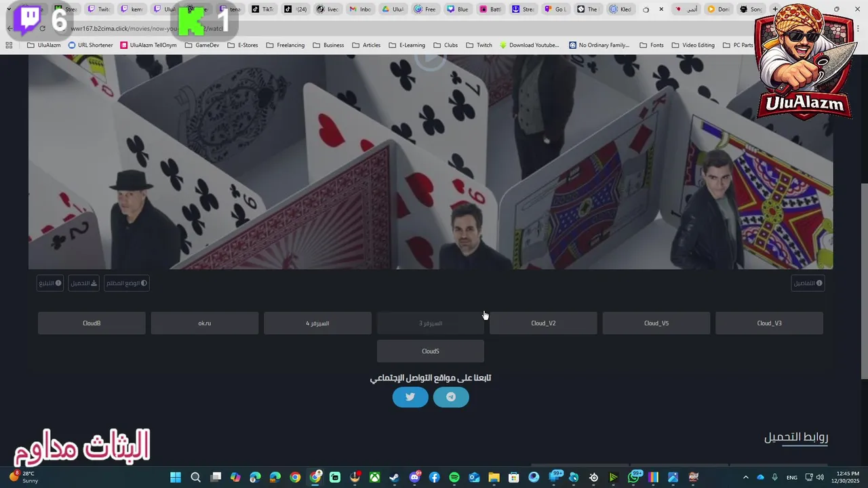Switch to the 'Doni' browser tab
The height and width of the screenshot is (488, 868).
click(718, 9)
